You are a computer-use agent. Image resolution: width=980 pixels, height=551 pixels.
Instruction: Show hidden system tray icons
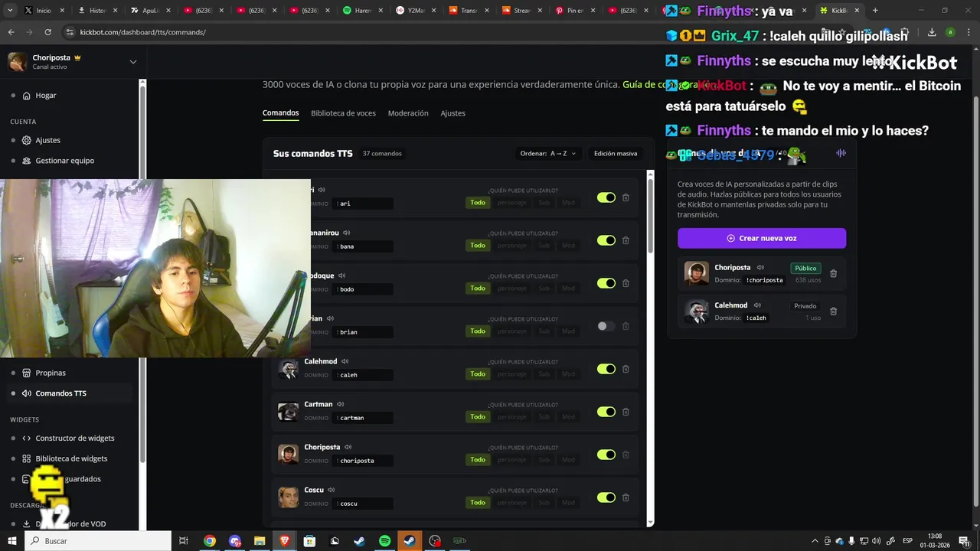(815, 541)
